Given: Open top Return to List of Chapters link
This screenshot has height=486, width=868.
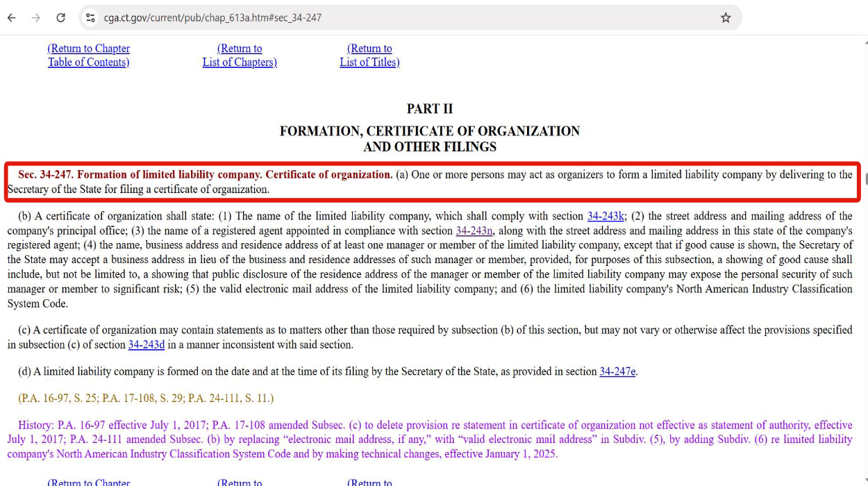Looking at the screenshot, I should pos(240,56).
